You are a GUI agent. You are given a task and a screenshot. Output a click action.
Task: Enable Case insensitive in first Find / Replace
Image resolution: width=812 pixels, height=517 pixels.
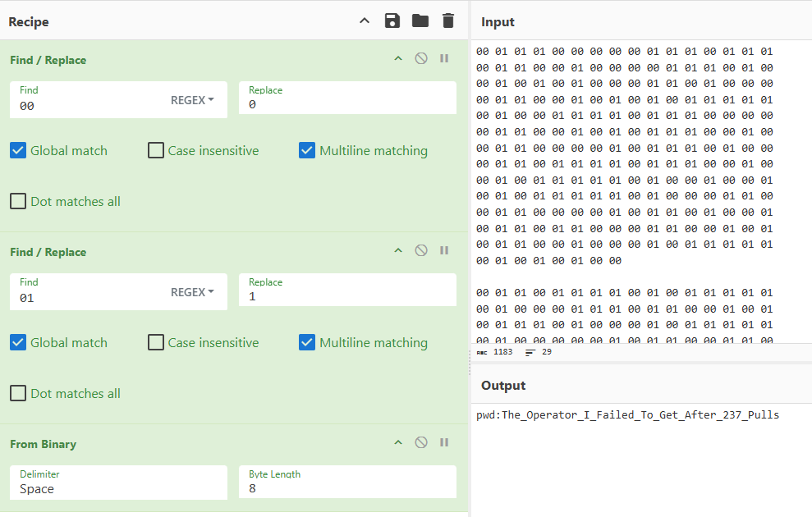click(x=156, y=151)
